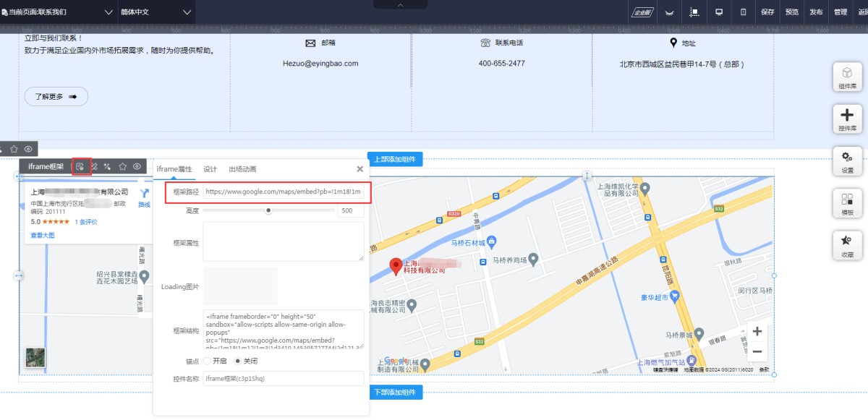Adjust the 高度 slider handle
868x420 pixels.
coord(268,210)
